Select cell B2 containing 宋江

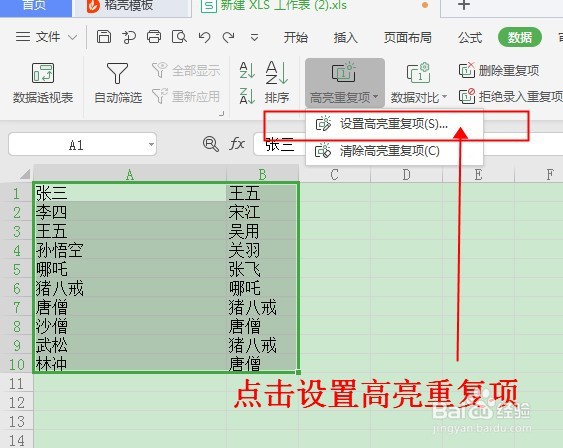point(262,212)
